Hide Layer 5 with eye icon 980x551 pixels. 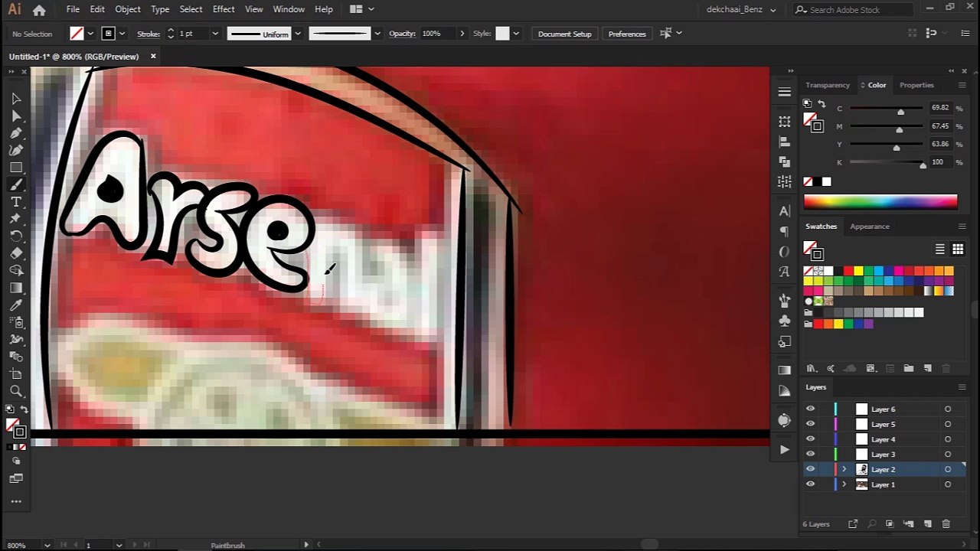pos(810,424)
